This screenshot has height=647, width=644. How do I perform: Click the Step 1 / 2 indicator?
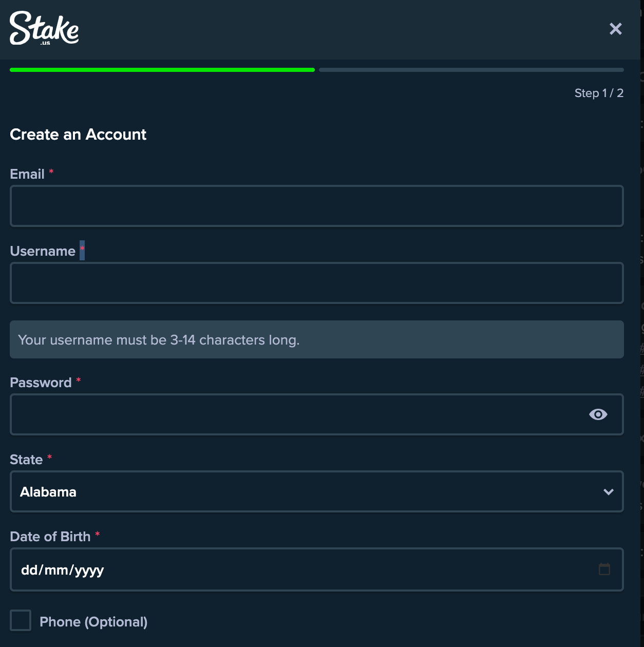[x=598, y=93]
